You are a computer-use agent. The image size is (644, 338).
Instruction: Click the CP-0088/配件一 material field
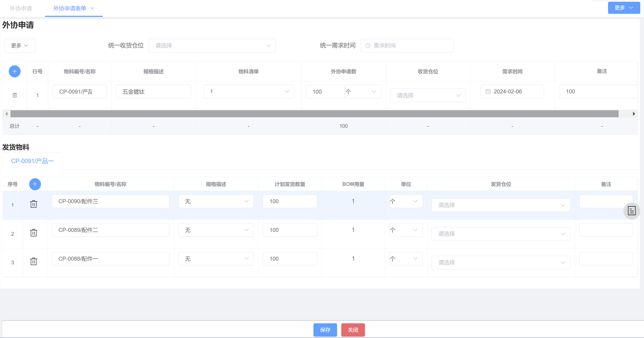pyautogui.click(x=110, y=259)
